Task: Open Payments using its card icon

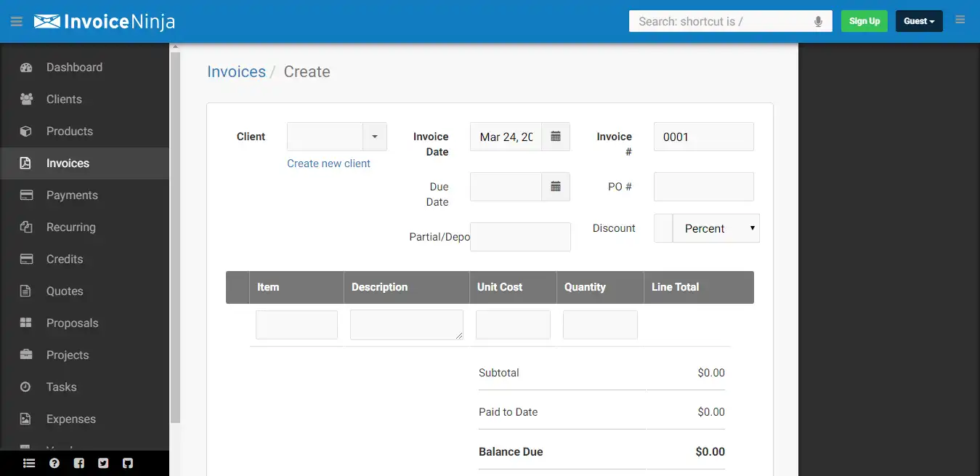Action: 27,195
